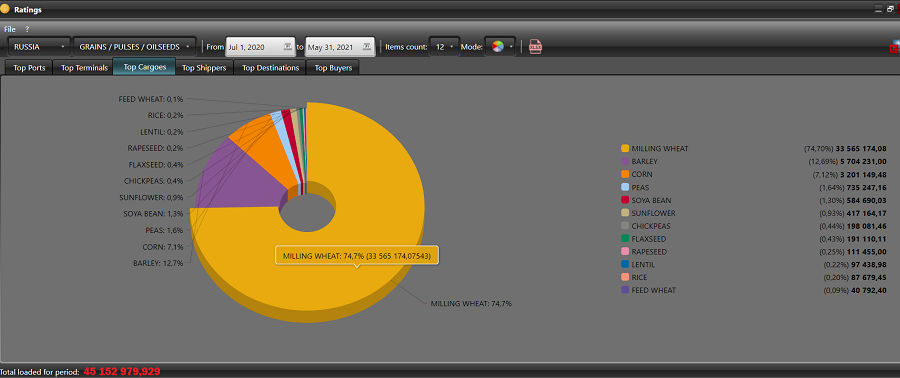
Task: Open the From date calendar picker
Action: [287, 46]
